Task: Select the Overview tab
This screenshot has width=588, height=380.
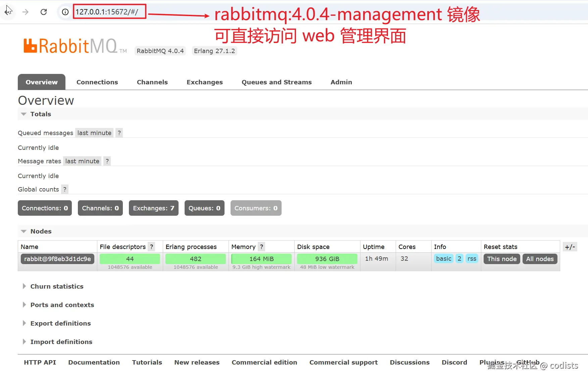Action: (x=42, y=82)
